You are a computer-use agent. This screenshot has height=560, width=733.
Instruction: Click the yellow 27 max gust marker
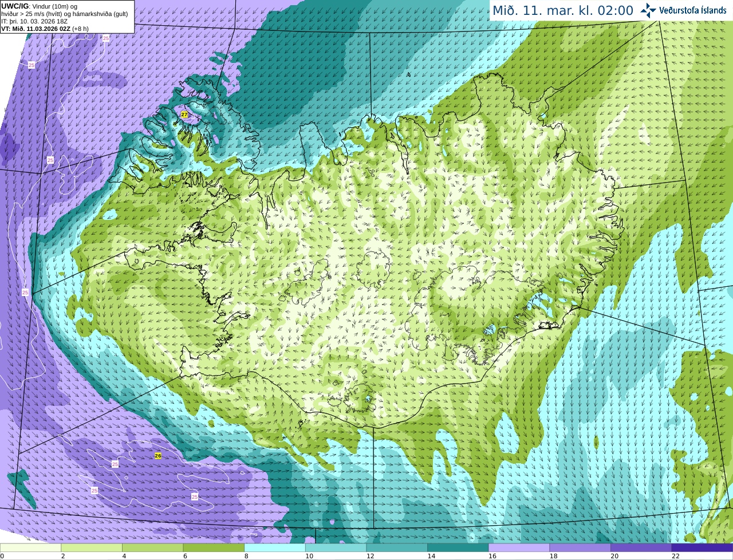pos(184,115)
